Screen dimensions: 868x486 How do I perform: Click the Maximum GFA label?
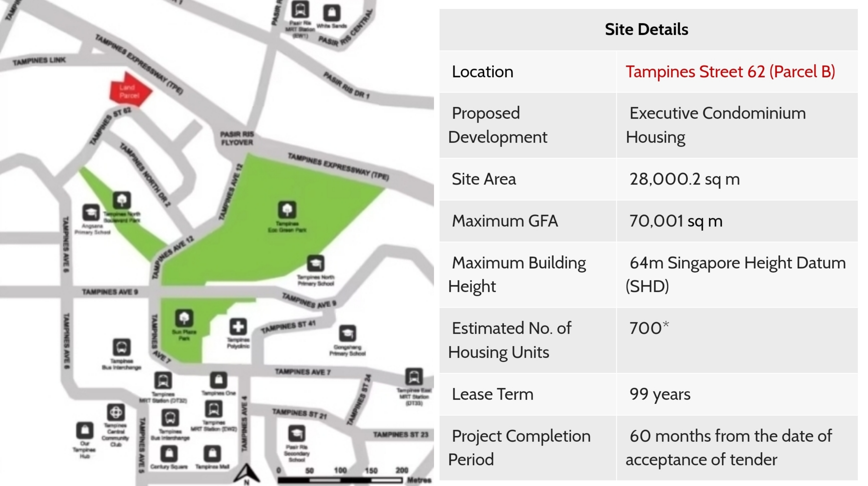pos(505,221)
